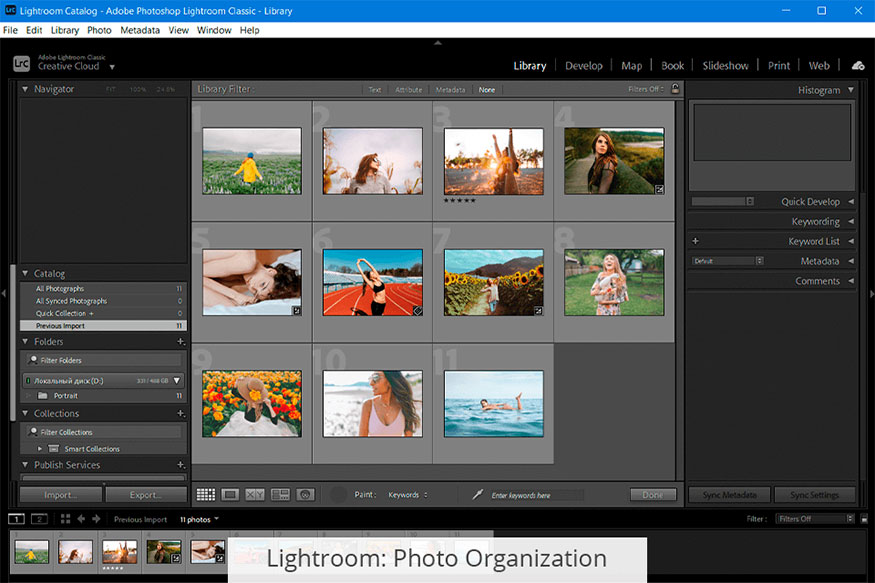
Task: Open the Creative Cloud identity plate dropdown
Action: (112, 67)
